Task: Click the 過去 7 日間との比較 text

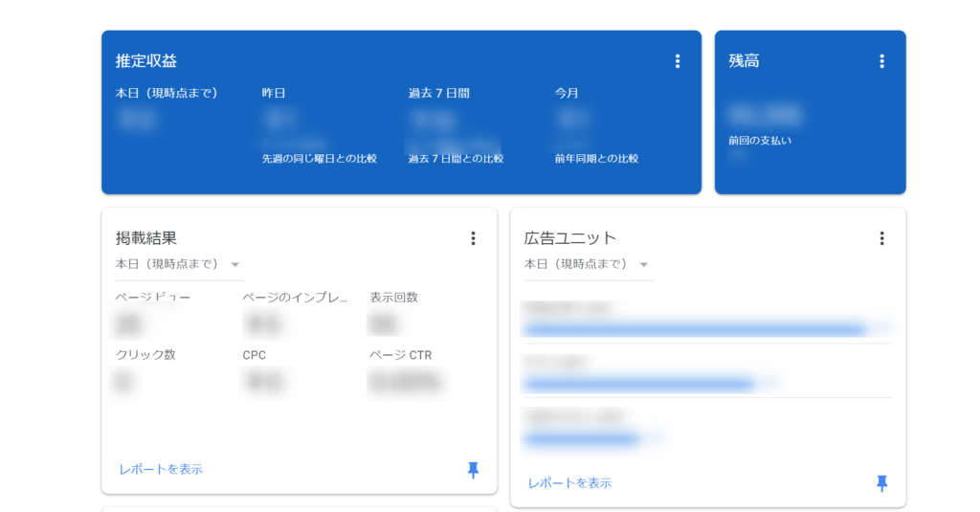Action: [x=457, y=159]
